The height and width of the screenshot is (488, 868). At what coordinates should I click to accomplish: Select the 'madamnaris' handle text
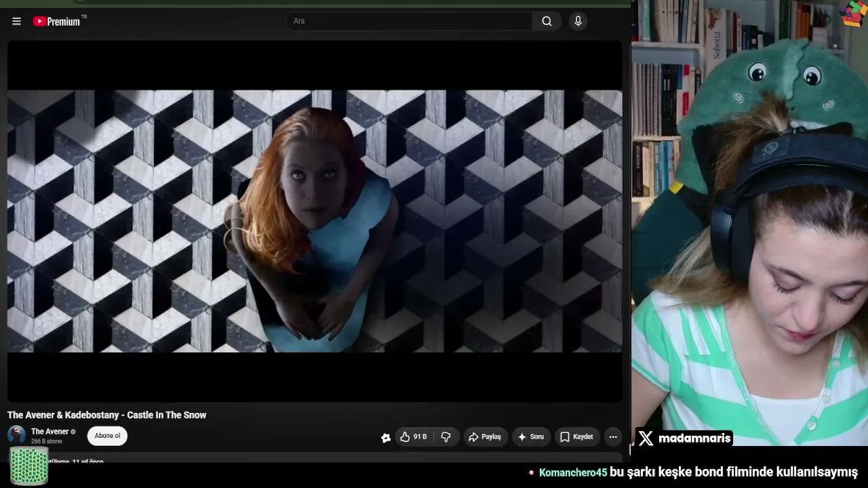pyautogui.click(x=694, y=439)
